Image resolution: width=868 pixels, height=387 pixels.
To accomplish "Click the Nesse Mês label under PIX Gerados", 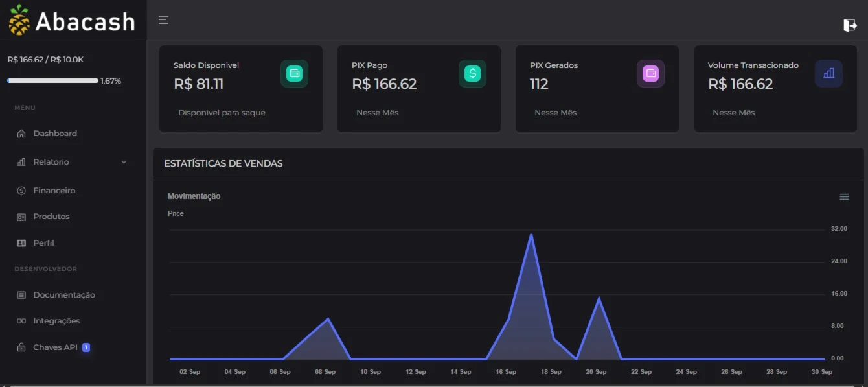I will pos(555,113).
